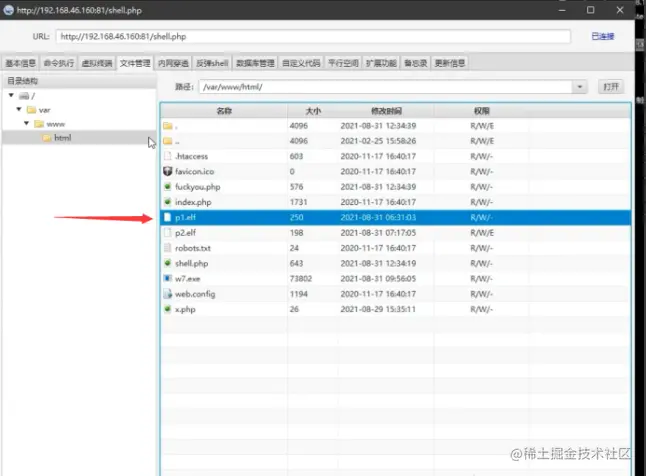The width and height of the screenshot is (646, 476).
Task: Click the w7.exe executable icon
Action: [167, 279]
